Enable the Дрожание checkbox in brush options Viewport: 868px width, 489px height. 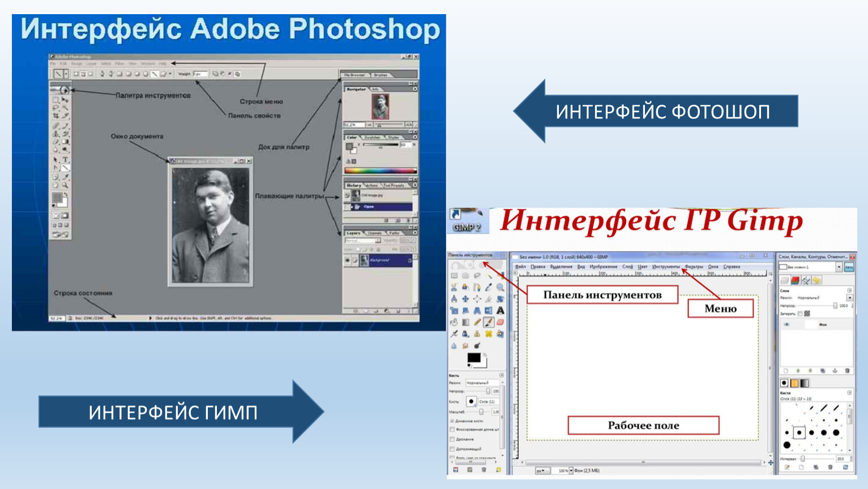coord(452,439)
